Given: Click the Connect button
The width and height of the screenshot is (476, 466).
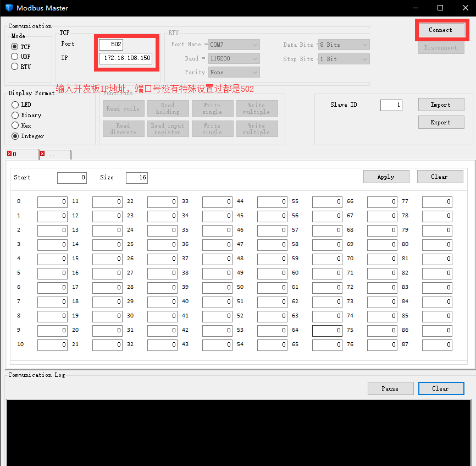Looking at the screenshot, I should click(x=441, y=30).
